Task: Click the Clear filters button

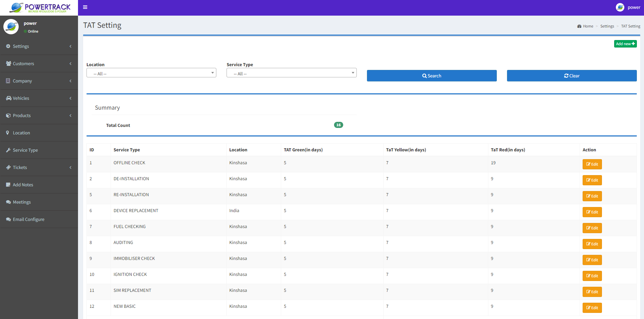Action: 571,76
